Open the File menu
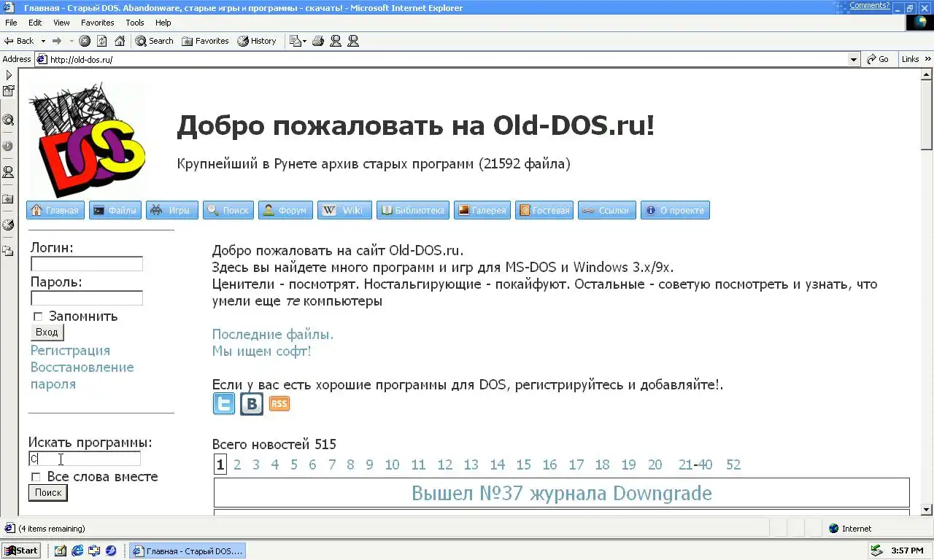 tap(11, 23)
